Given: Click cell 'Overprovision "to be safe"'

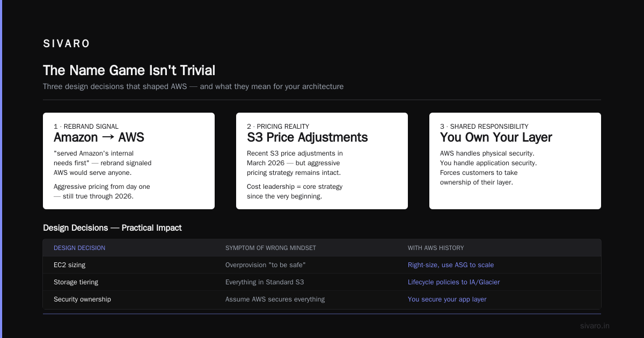Looking at the screenshot, I should click(x=266, y=265).
